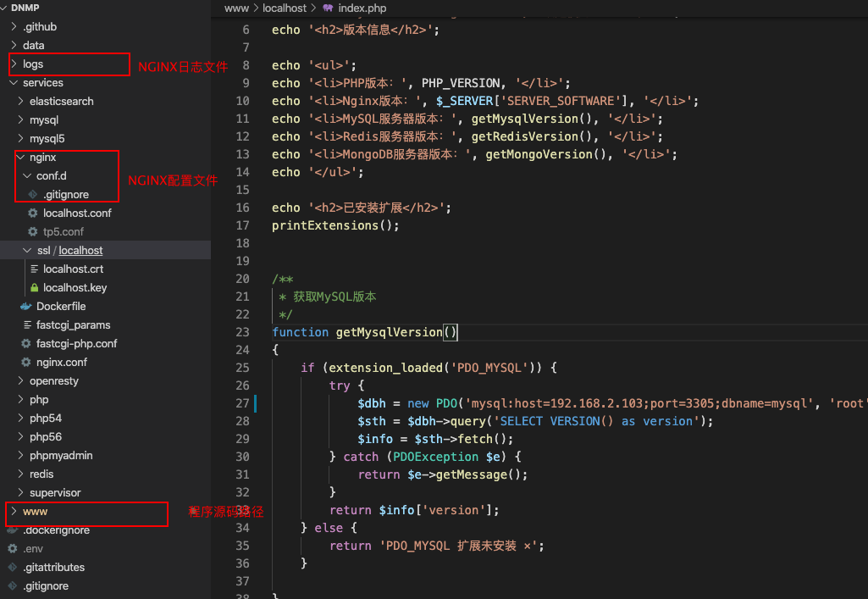The width and height of the screenshot is (868, 599).
Task: Click the gear icon beside localhost.conf
Action: [33, 214]
